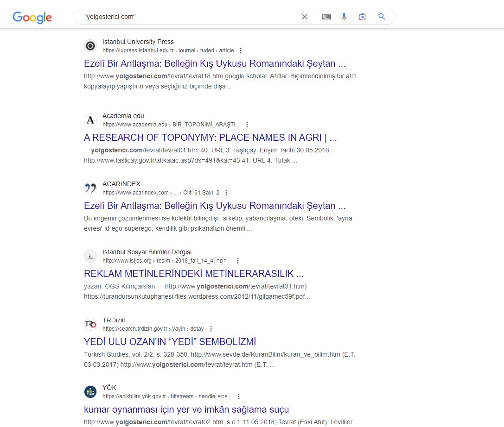
Task: Start voice search with microphone icon
Action: coord(344,17)
